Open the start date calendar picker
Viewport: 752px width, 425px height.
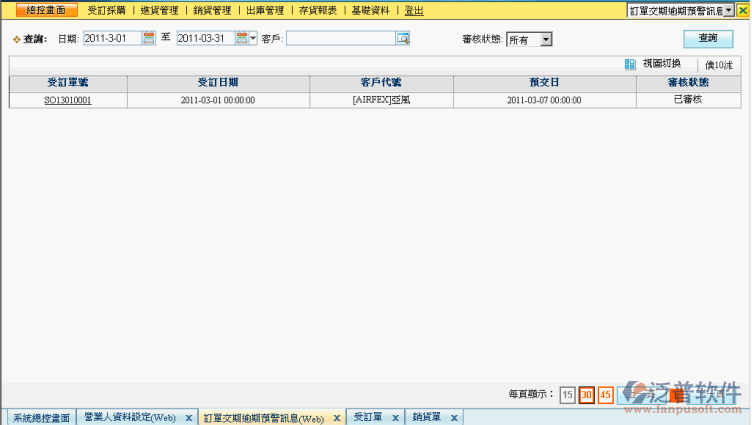pos(149,38)
